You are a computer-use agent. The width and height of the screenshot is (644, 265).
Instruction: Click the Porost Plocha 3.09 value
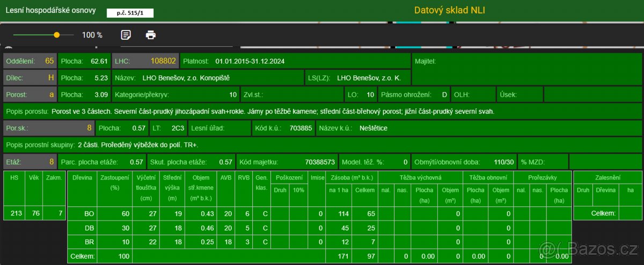tap(101, 95)
